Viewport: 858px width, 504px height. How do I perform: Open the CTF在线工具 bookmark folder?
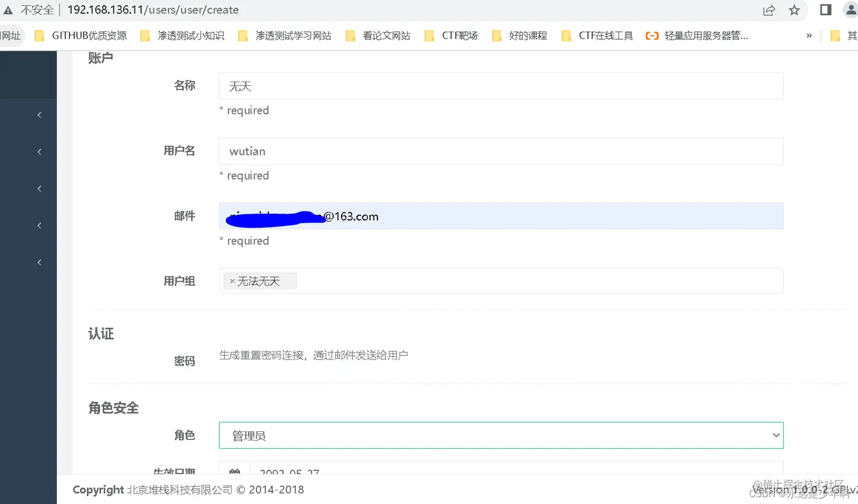click(x=597, y=36)
